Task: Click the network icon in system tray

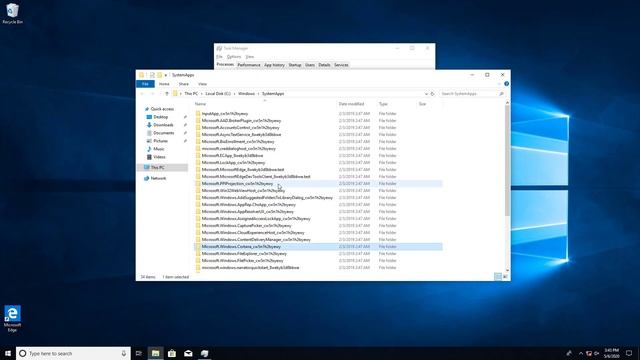Action: pyautogui.click(x=589, y=353)
